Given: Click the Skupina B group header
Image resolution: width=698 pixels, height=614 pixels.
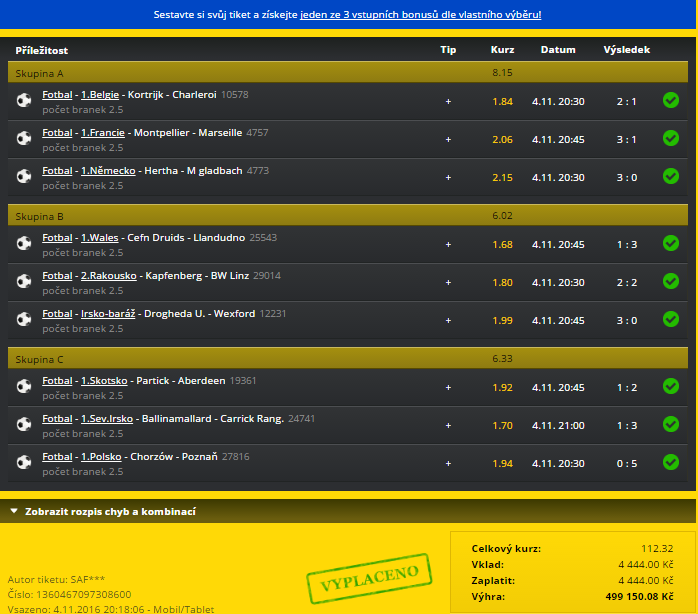Looking at the screenshot, I should 39,215.
